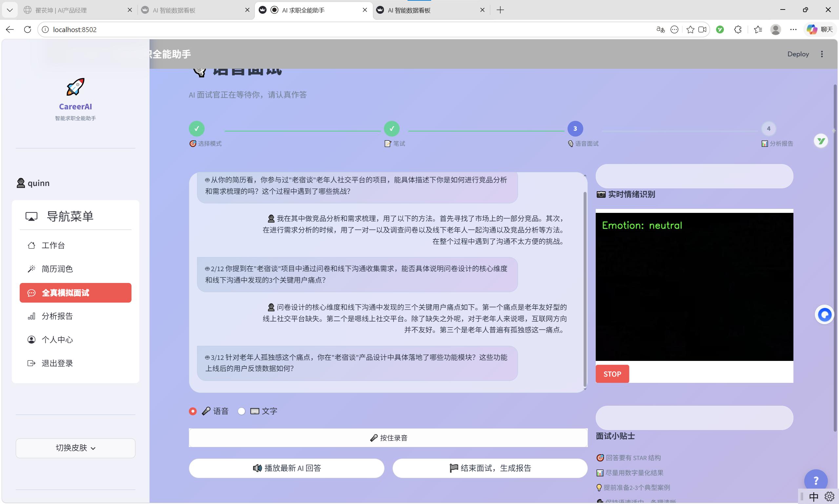Open 分析报告 via the bar chart icon
839x504 pixels.
(31, 316)
